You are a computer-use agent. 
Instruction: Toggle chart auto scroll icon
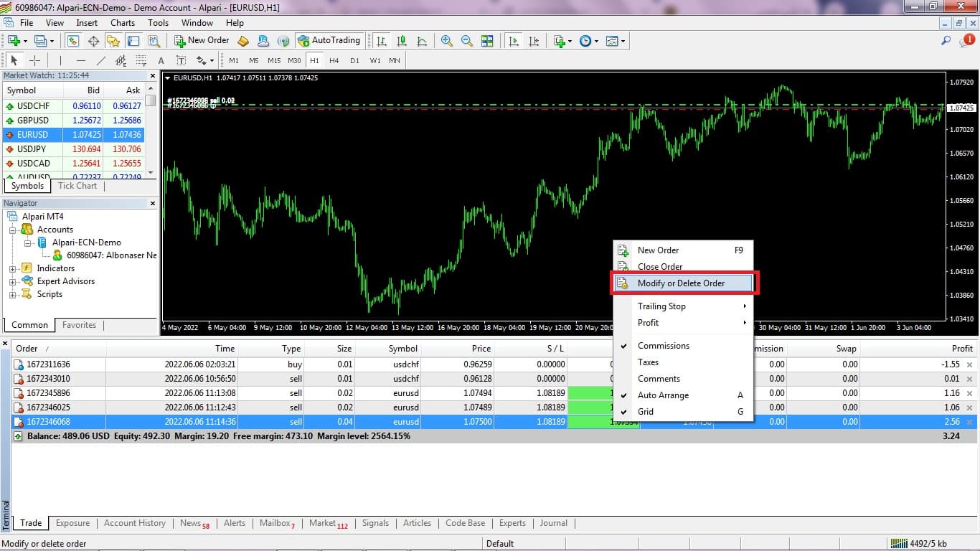(513, 41)
